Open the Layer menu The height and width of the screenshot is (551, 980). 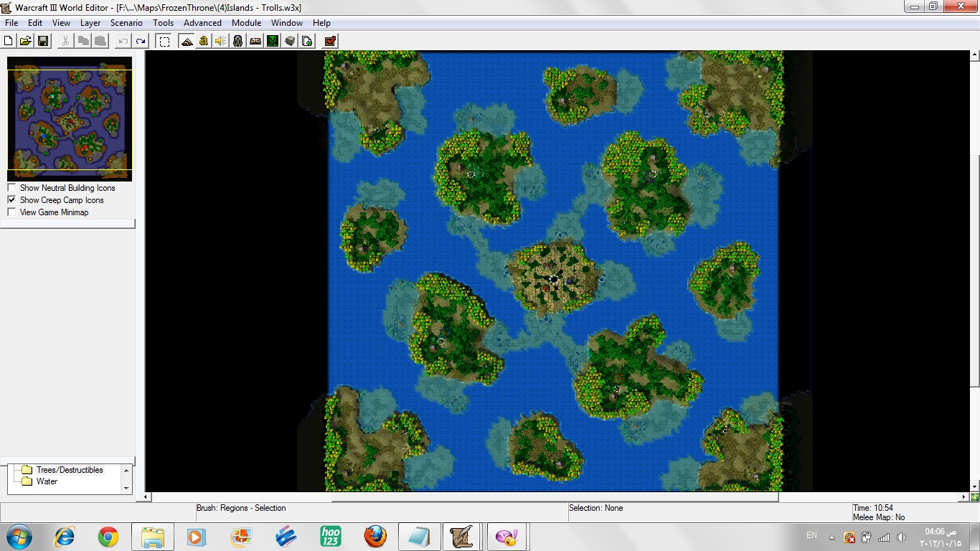(90, 23)
